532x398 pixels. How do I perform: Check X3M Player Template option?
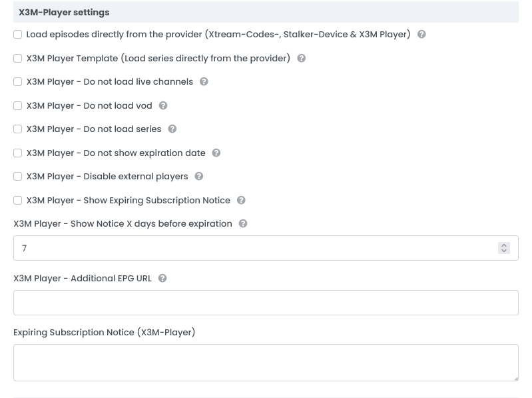click(x=18, y=59)
